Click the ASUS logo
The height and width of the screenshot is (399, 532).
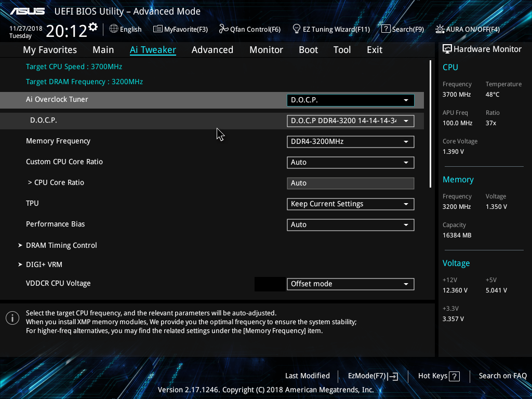(28, 11)
